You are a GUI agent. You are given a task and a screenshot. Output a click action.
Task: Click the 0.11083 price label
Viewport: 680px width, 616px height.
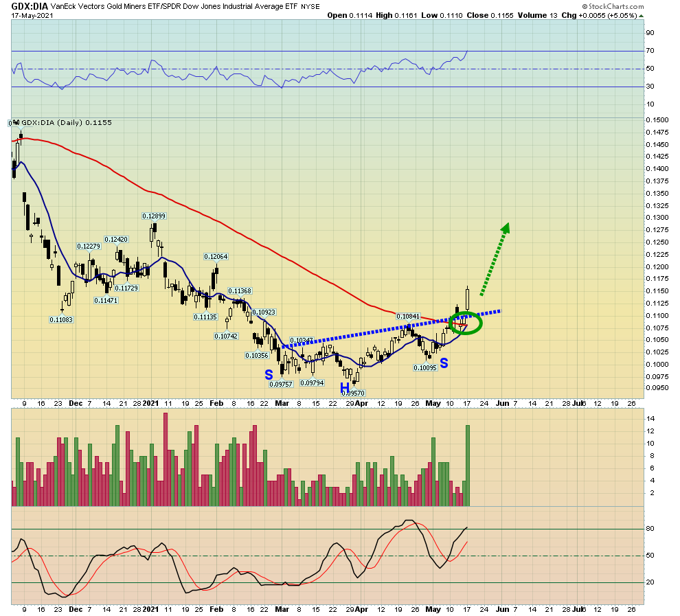click(61, 319)
